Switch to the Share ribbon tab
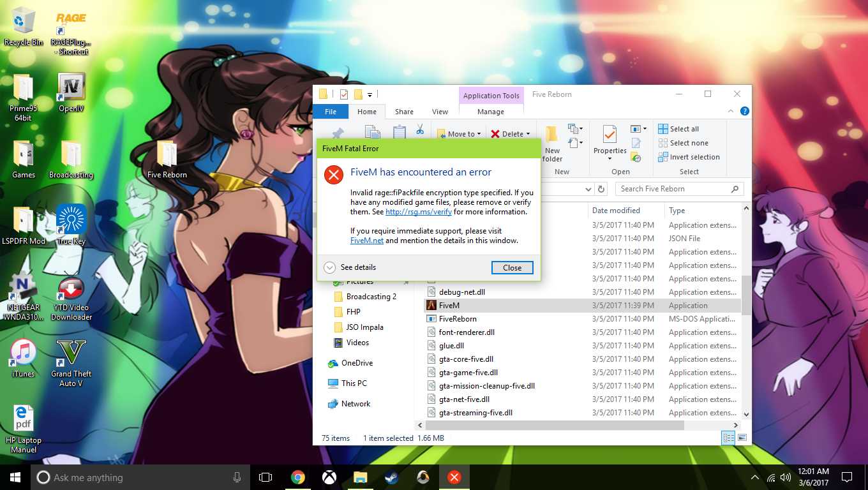 [x=404, y=112]
